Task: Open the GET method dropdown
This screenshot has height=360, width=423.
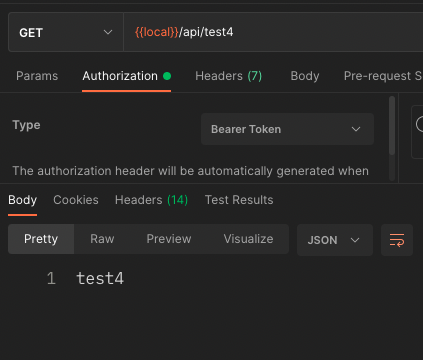Action: click(x=66, y=32)
